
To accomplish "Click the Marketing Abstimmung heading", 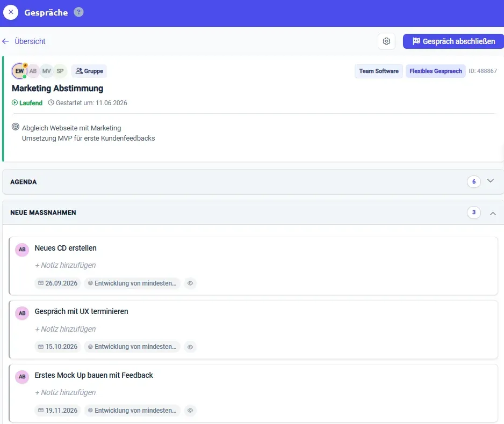I will pyautogui.click(x=57, y=88).
